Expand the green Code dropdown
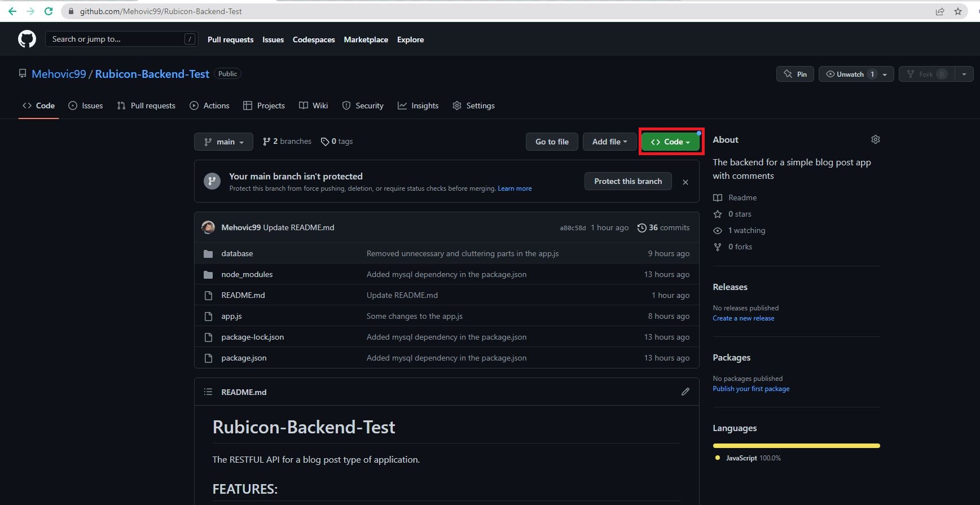 pyautogui.click(x=670, y=142)
